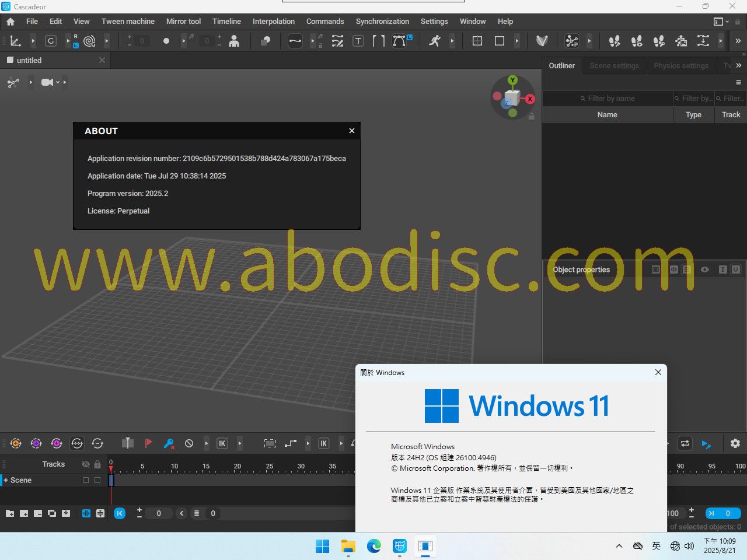Click the first footprints toolbar icon
The height and width of the screenshot is (560, 747).
tap(615, 41)
